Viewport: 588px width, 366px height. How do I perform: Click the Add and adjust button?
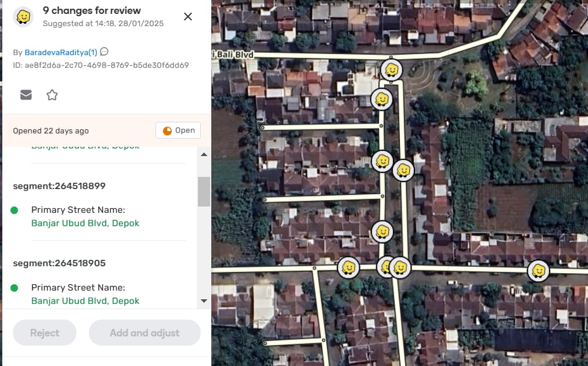tap(145, 333)
